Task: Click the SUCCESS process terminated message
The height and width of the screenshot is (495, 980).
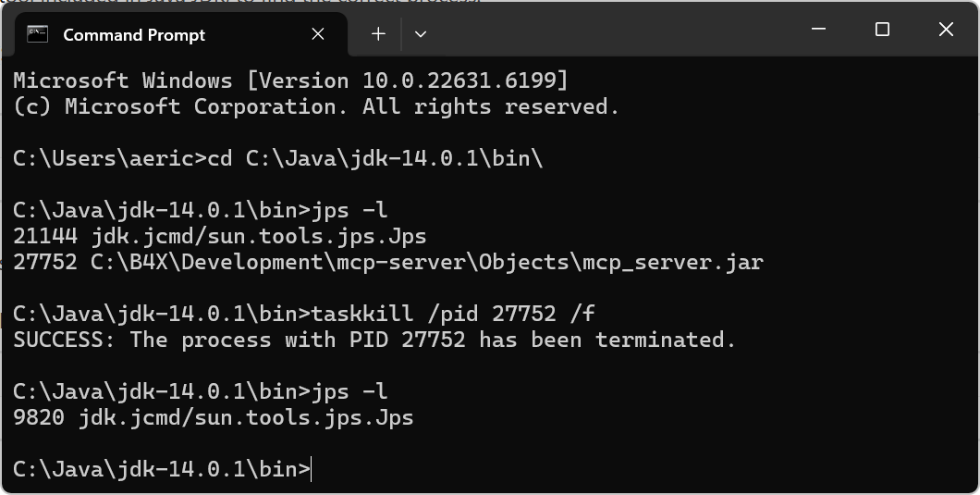Action: [x=374, y=340]
